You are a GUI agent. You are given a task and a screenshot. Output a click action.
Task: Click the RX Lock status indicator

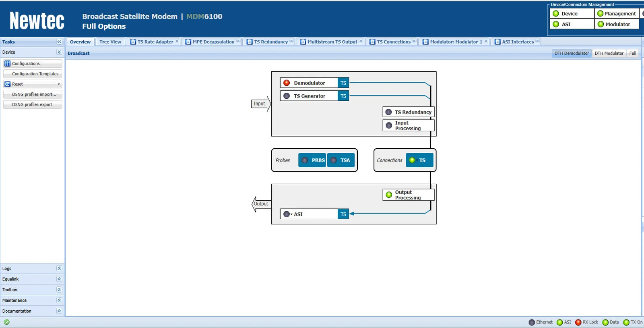(x=587, y=322)
